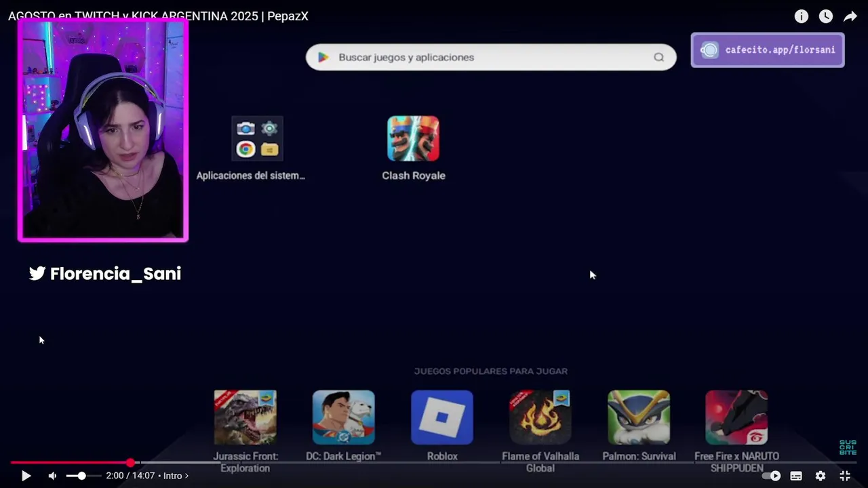This screenshot has width=868, height=488.
Task: Click the Buscar juegos y aplicaciones field
Action: pyautogui.click(x=491, y=58)
